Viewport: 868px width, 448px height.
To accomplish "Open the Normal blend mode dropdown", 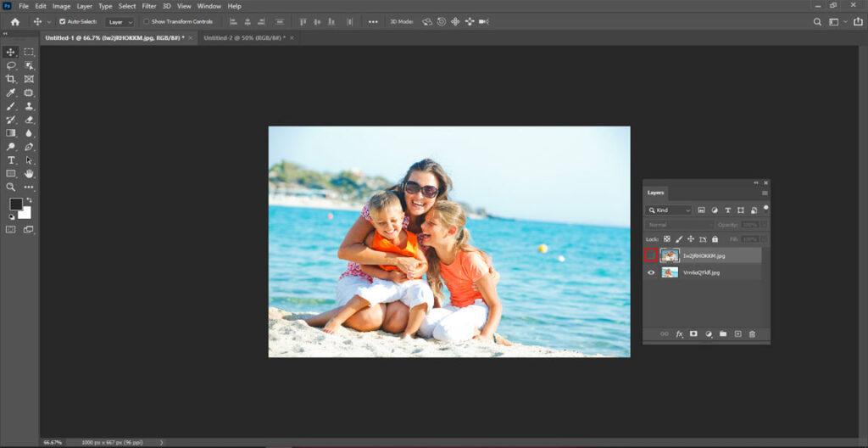I will point(679,225).
